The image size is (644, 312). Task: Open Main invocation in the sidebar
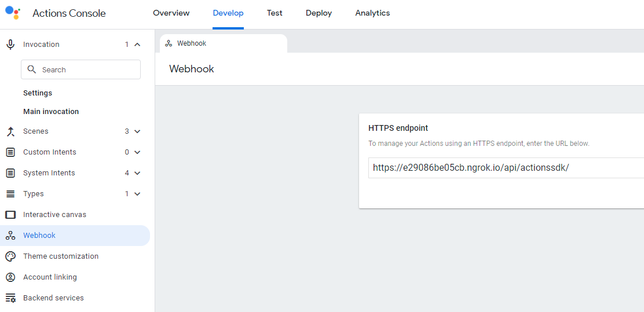[x=51, y=112]
